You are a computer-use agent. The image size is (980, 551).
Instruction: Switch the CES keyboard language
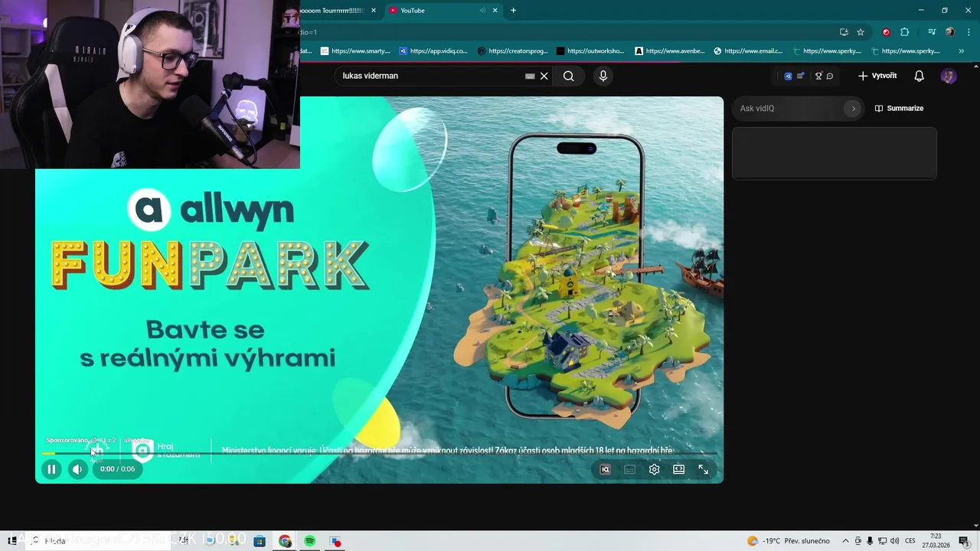tap(910, 541)
